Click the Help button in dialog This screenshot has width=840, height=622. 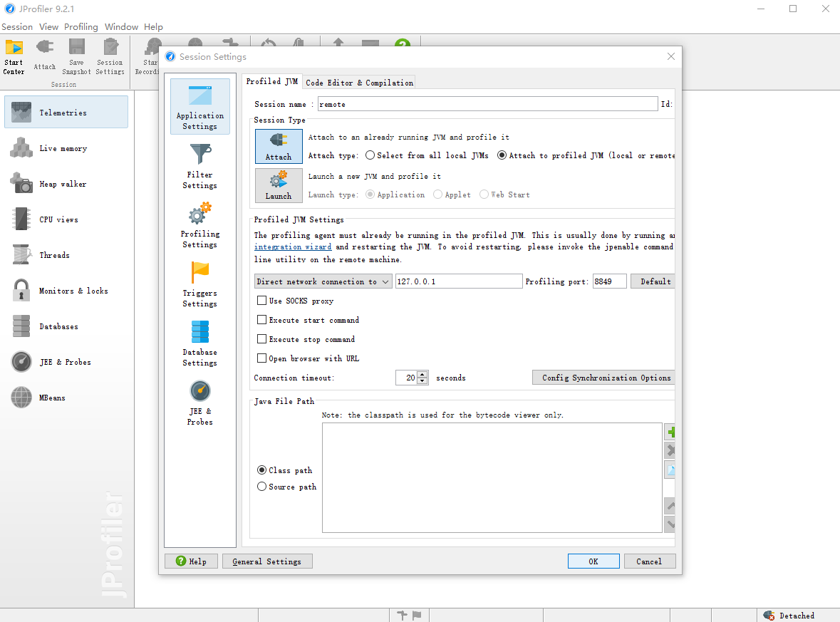point(191,561)
